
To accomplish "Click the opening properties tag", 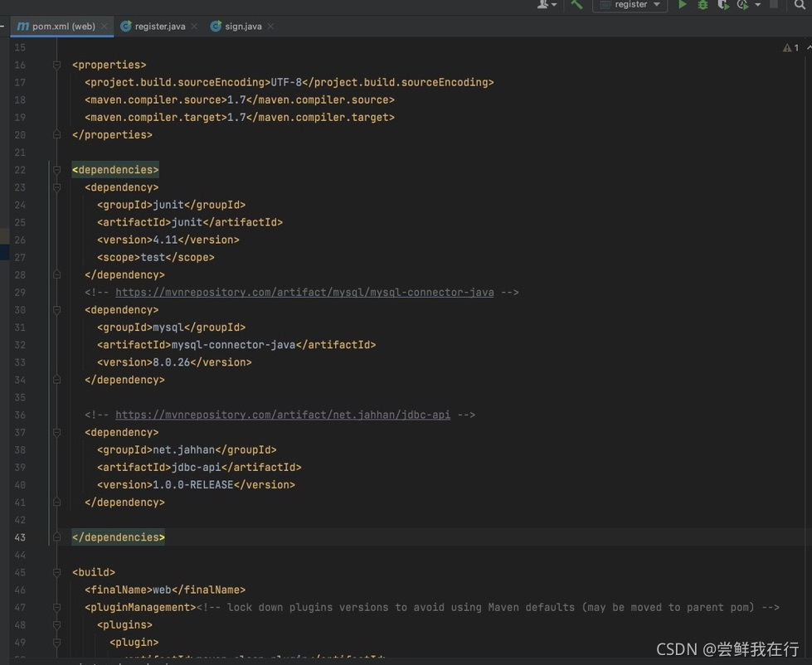I will pyautogui.click(x=109, y=66).
